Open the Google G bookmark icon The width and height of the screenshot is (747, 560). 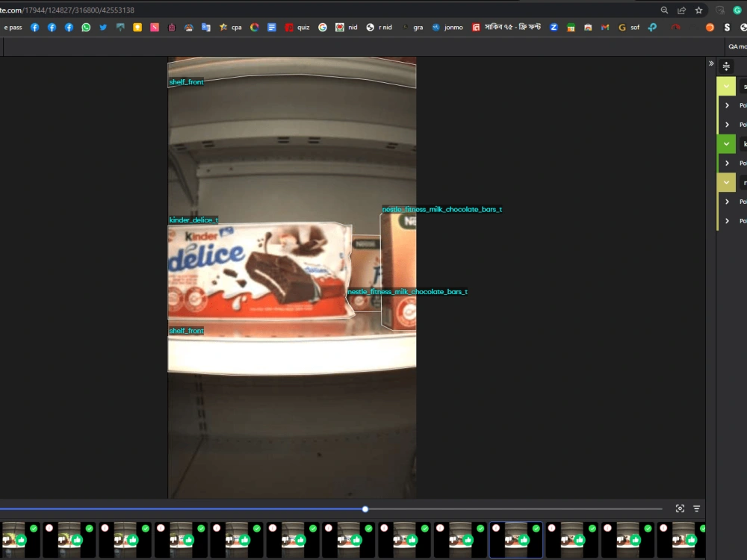click(x=323, y=27)
